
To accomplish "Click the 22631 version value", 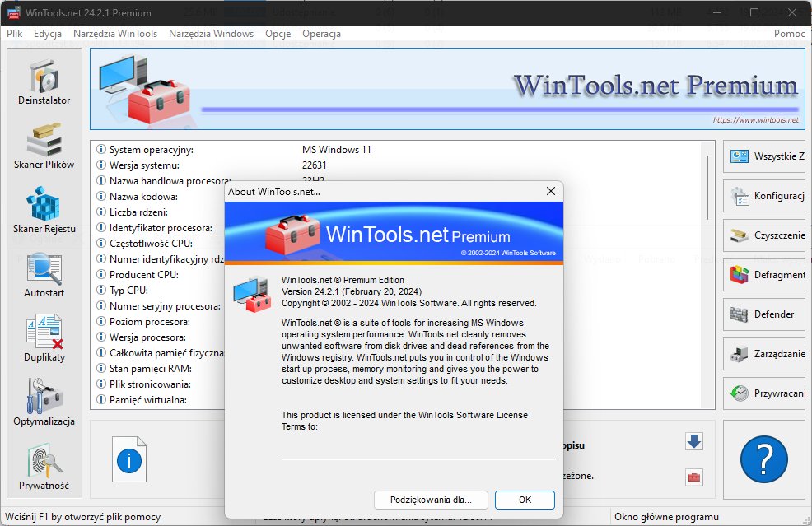I will 315,165.
